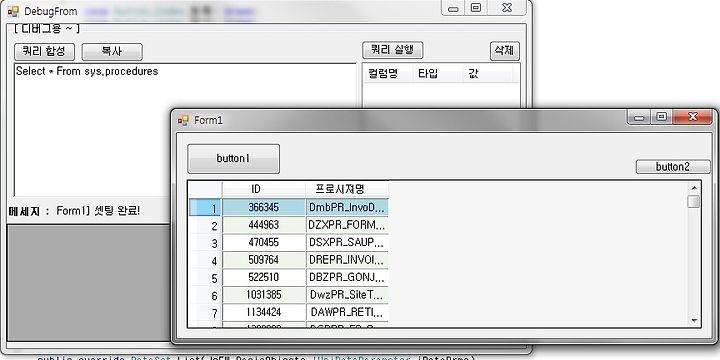Image resolution: width=720 pixels, height=360 pixels.
Task: Click the 복사 button in DebugFrom
Action: click(112, 51)
